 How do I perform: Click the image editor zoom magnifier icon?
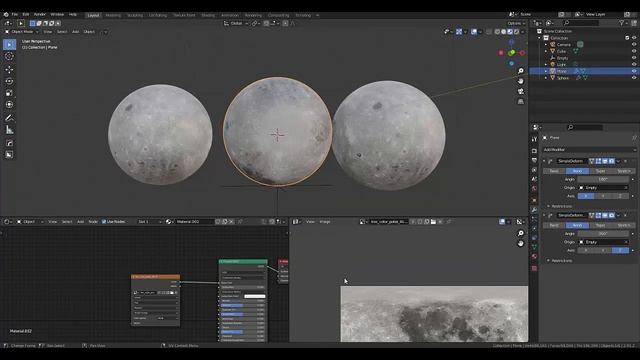pyautogui.click(x=520, y=233)
